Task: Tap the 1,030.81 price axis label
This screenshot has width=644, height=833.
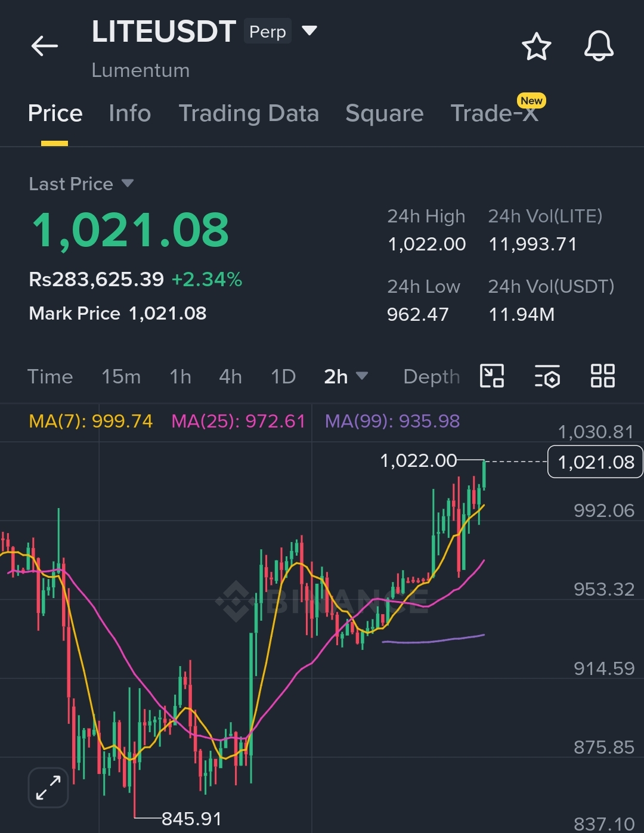Action: [596, 432]
